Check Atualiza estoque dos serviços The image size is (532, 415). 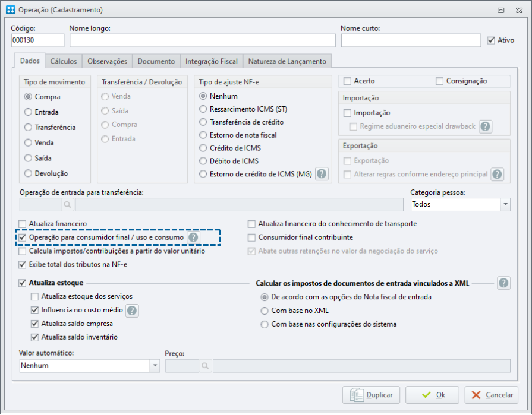(x=34, y=297)
